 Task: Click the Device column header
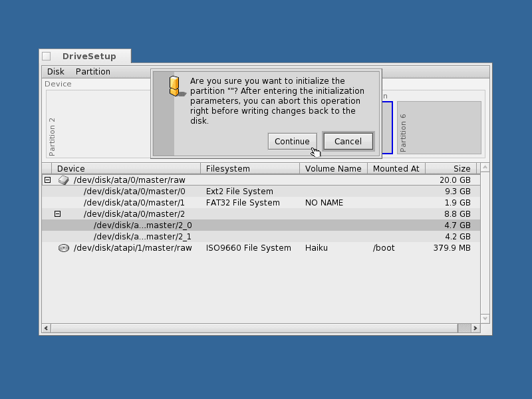click(x=126, y=169)
